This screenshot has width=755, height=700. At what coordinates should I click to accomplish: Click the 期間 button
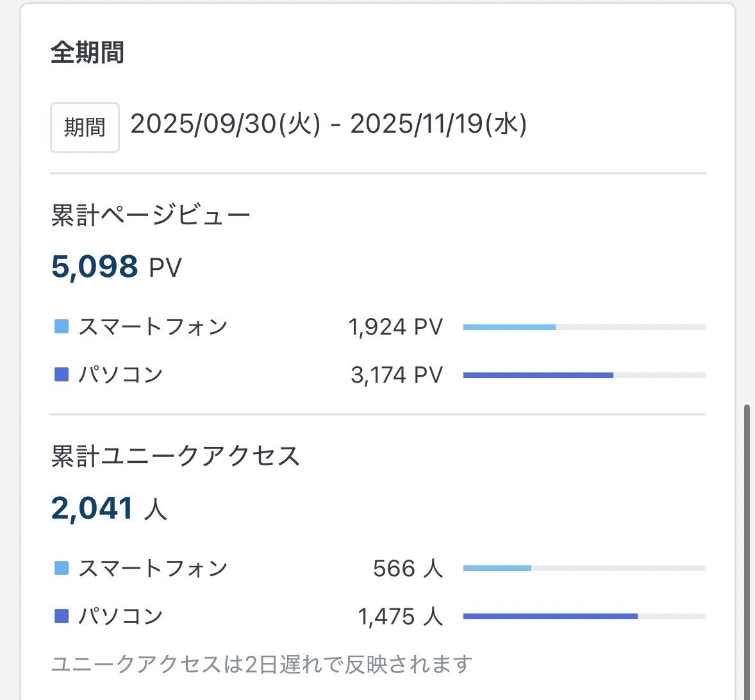tap(85, 128)
